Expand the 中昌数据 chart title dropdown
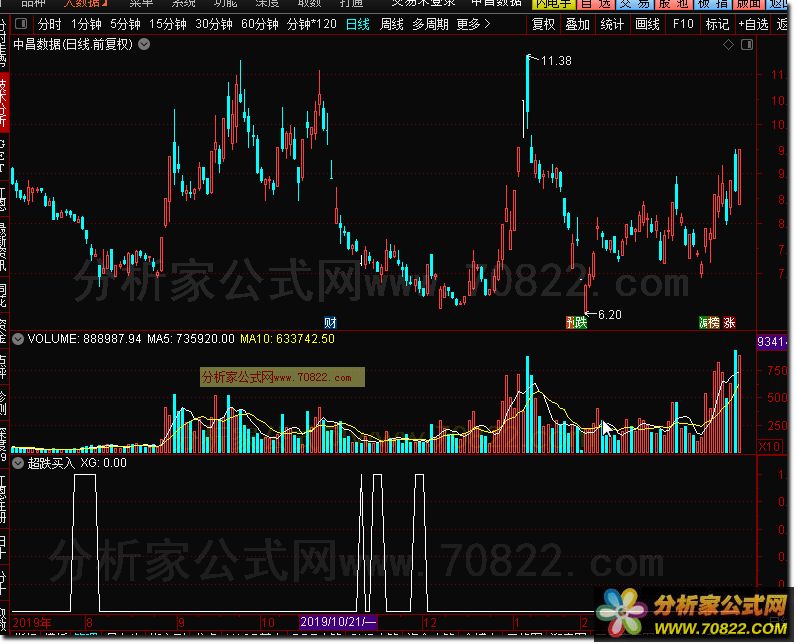Viewport: 796px width, 644px height. point(145,44)
